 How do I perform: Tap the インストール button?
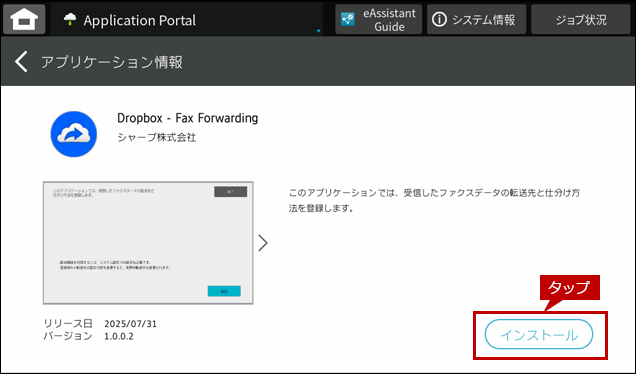click(539, 334)
